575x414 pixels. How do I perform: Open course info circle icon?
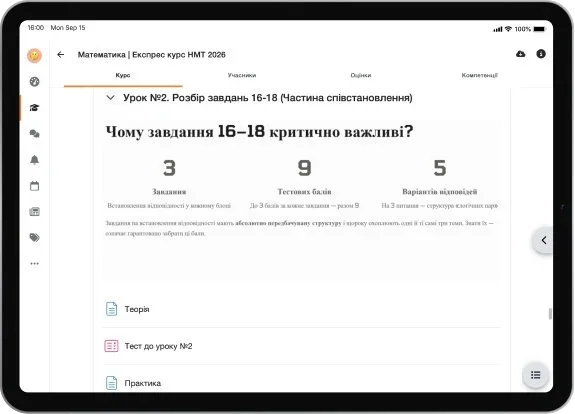(x=541, y=54)
